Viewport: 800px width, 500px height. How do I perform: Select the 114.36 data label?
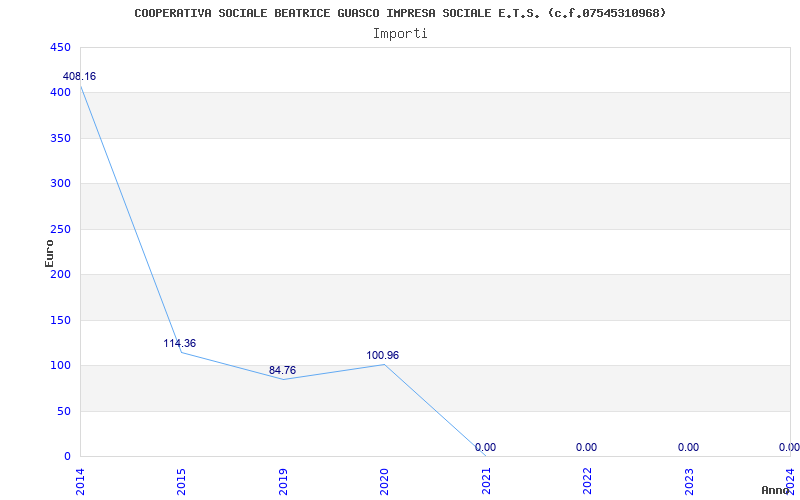pyautogui.click(x=180, y=343)
